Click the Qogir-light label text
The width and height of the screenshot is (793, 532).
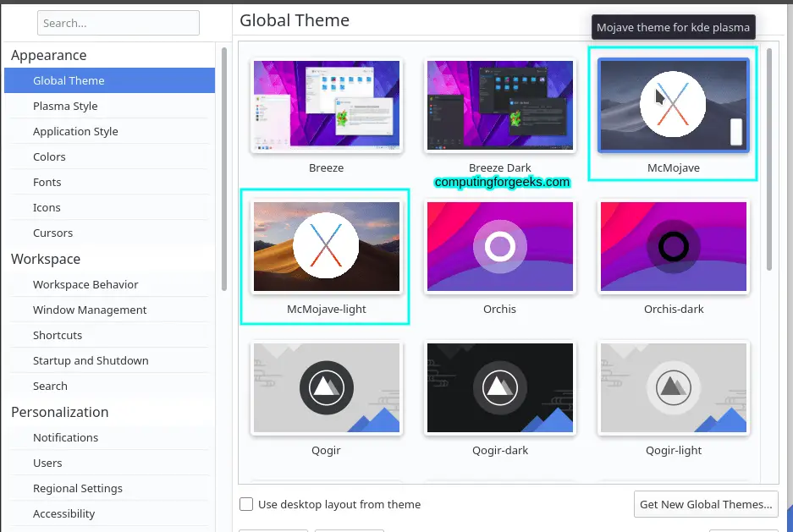coord(673,450)
